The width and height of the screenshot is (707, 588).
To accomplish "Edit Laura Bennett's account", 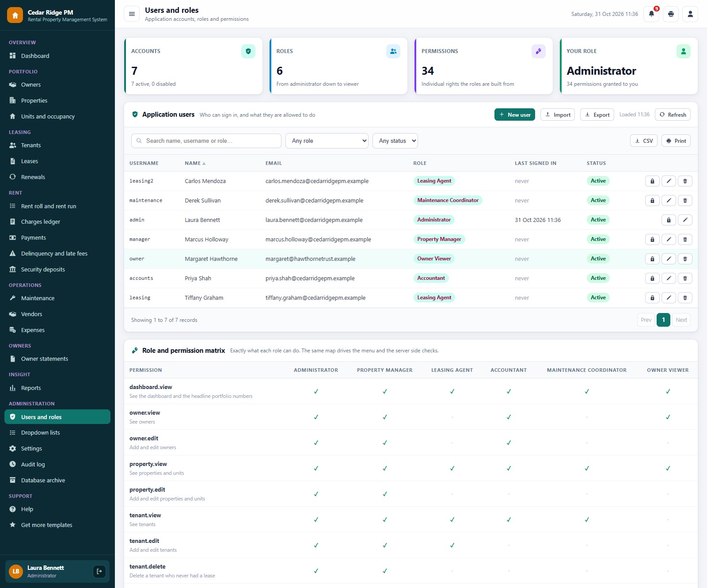I will pos(685,220).
